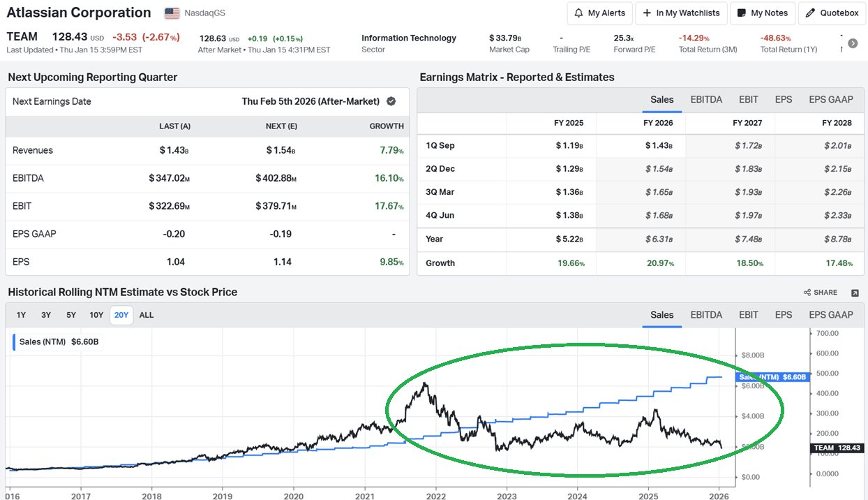
Task: Select the 5Y chart range
Action: point(71,315)
